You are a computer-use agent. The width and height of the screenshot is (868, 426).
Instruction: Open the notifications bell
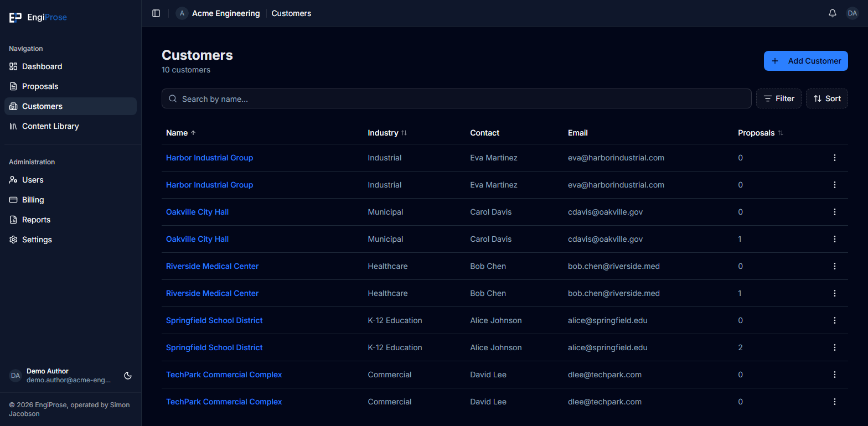833,13
